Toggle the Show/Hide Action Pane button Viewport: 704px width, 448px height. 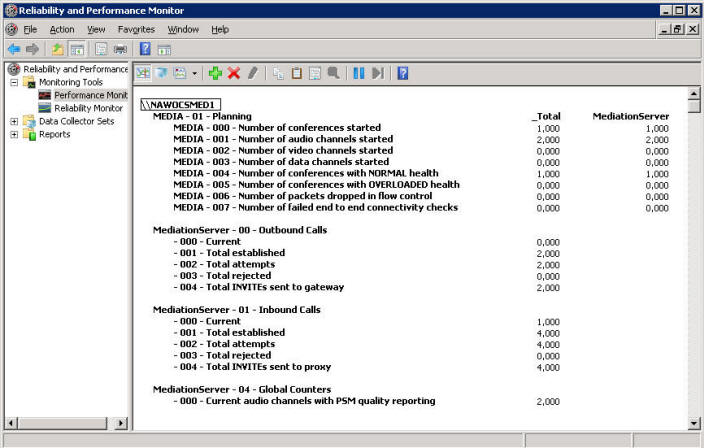pos(164,49)
